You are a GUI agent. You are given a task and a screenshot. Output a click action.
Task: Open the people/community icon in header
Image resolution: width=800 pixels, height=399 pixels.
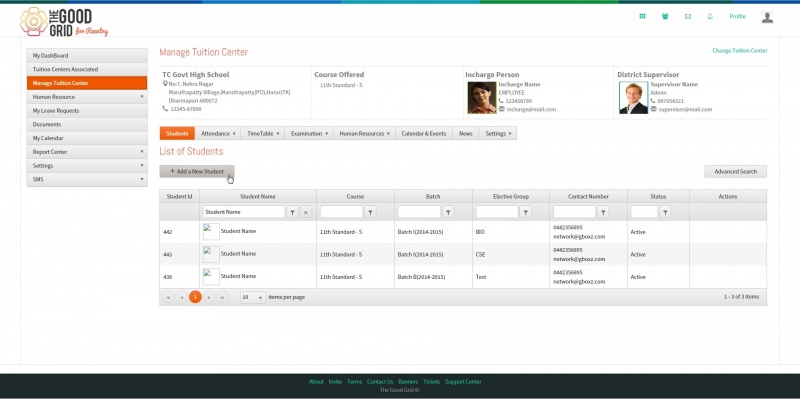[x=665, y=16]
